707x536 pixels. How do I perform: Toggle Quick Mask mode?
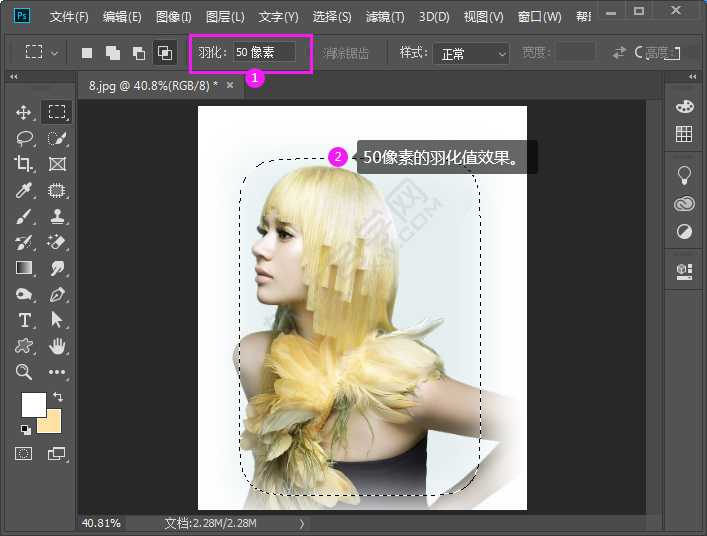pos(24,453)
